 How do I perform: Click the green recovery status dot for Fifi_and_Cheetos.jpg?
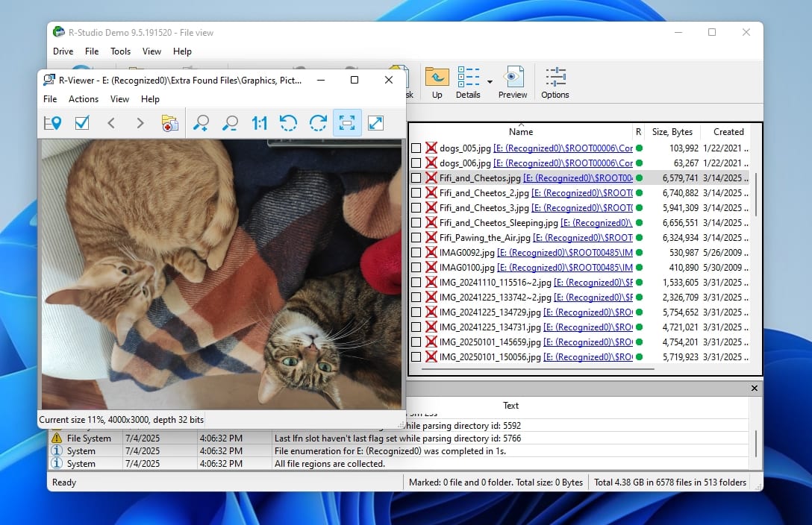pos(639,178)
